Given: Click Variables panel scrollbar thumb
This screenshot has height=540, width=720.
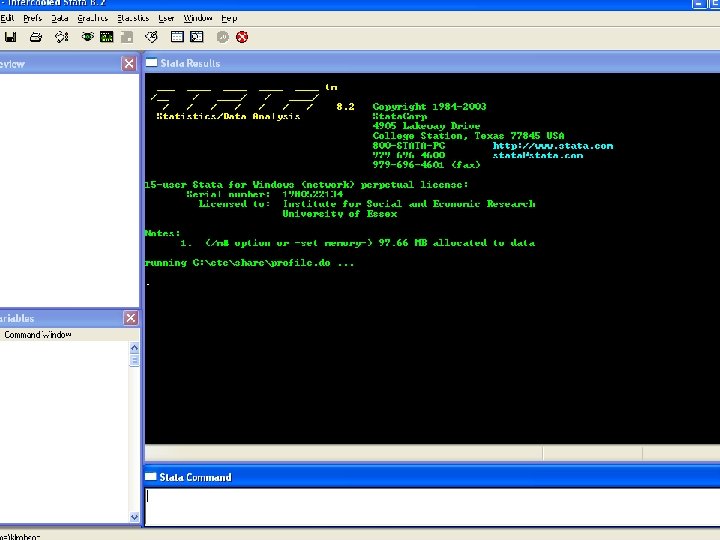Looking at the screenshot, I should coord(134,360).
